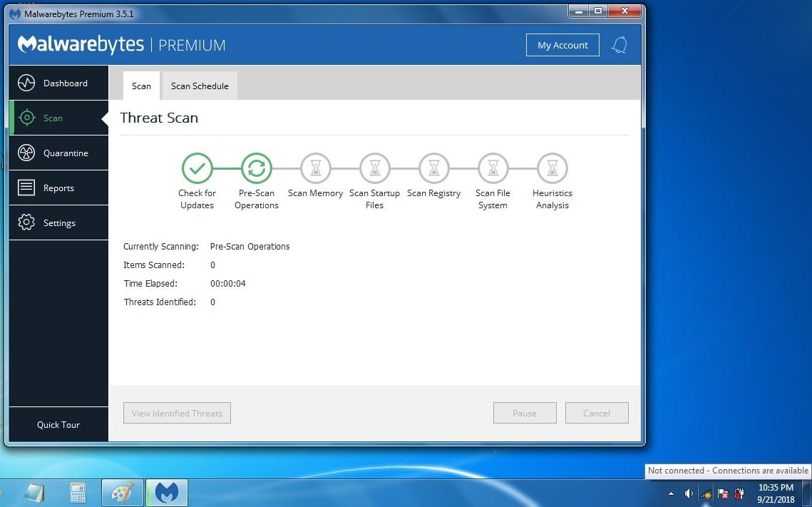The image size is (812, 507).
Task: Click the network connection tray icon
Action: tap(705, 493)
